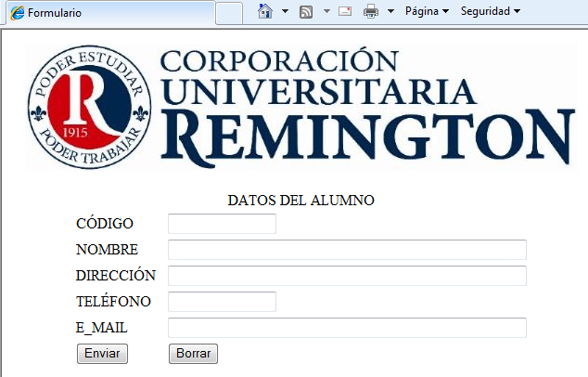Click the Borrar button
Viewport: 588px width, 377px height.
(193, 354)
